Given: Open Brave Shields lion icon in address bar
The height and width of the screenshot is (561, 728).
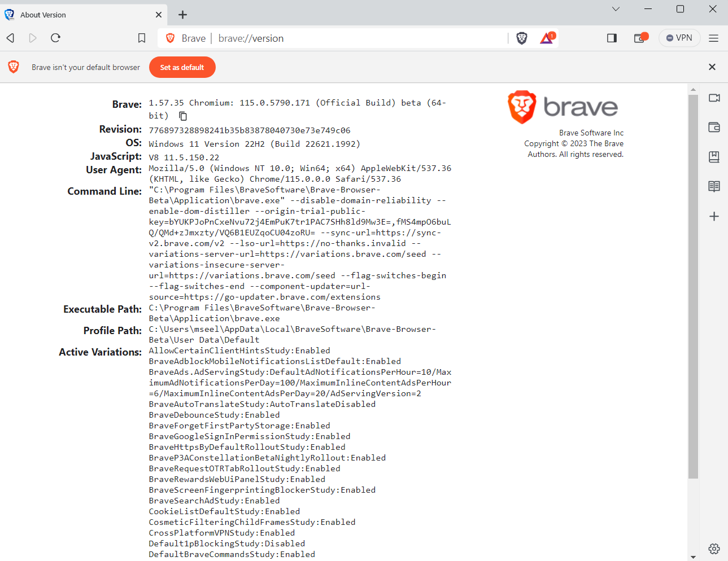Looking at the screenshot, I should [522, 38].
